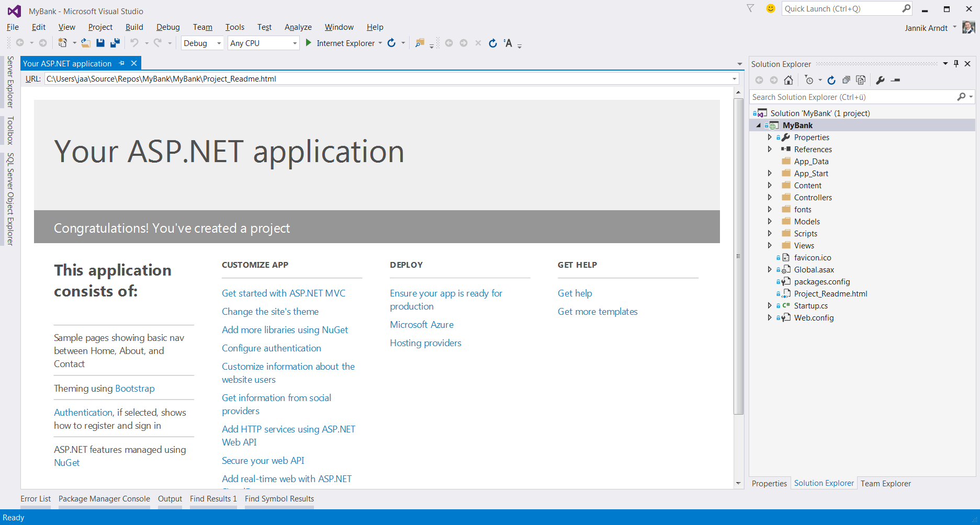Switch to the Team Explorer tab
This screenshot has width=980, height=525.
coord(886,483)
